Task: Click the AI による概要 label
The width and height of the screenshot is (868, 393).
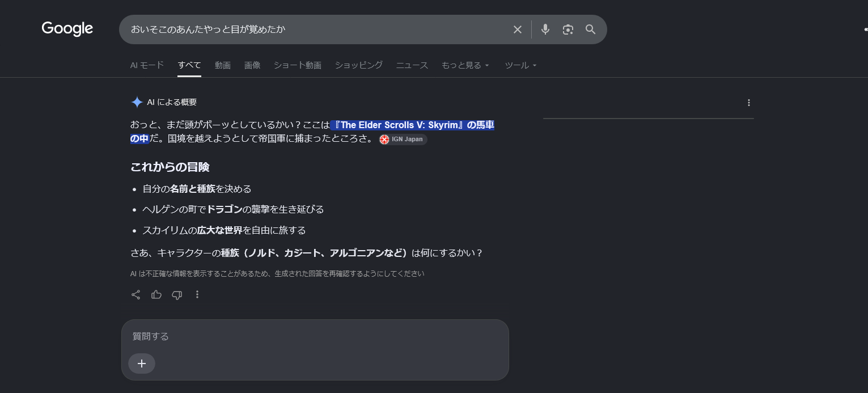Action: (172, 102)
